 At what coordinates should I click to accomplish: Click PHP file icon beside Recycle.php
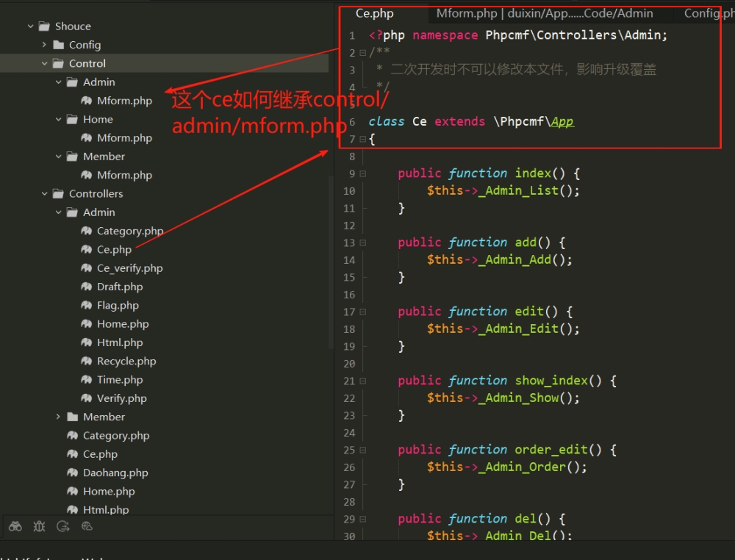(x=86, y=361)
